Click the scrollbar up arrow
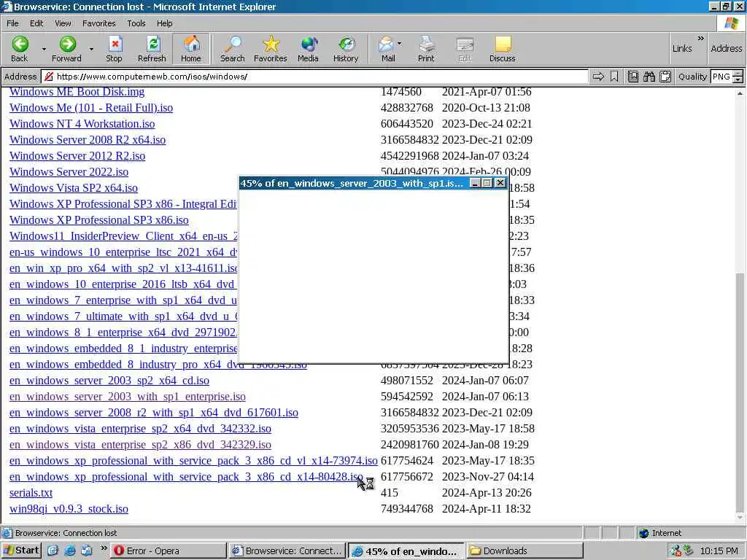Screen dimensions: 747x560 click(740, 93)
